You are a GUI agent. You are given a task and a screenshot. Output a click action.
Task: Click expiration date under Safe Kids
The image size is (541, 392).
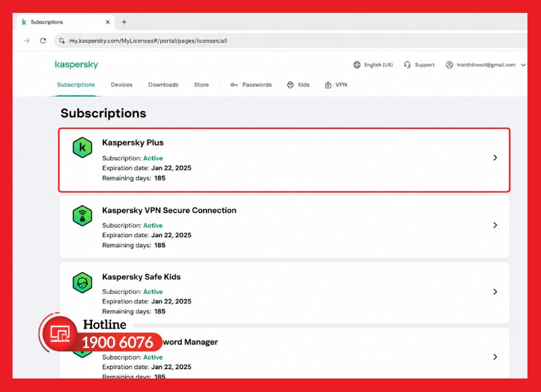tap(171, 301)
